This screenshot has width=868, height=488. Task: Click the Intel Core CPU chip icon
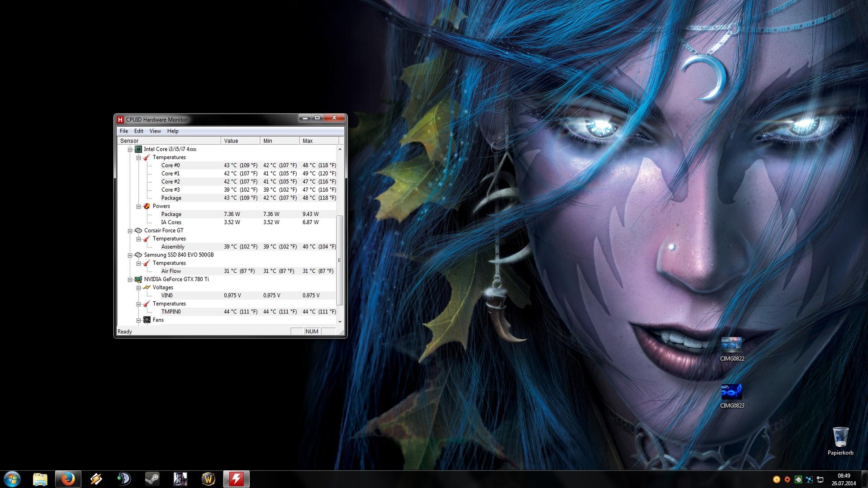[x=138, y=149]
